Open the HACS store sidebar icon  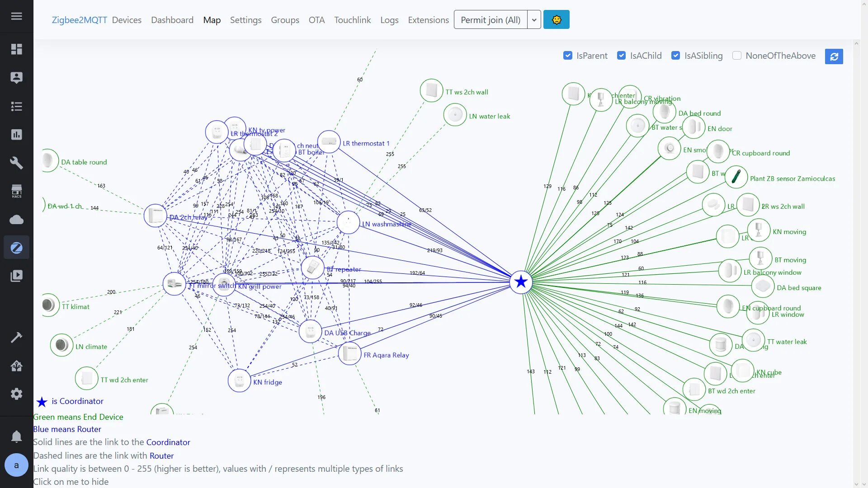pos(16,191)
